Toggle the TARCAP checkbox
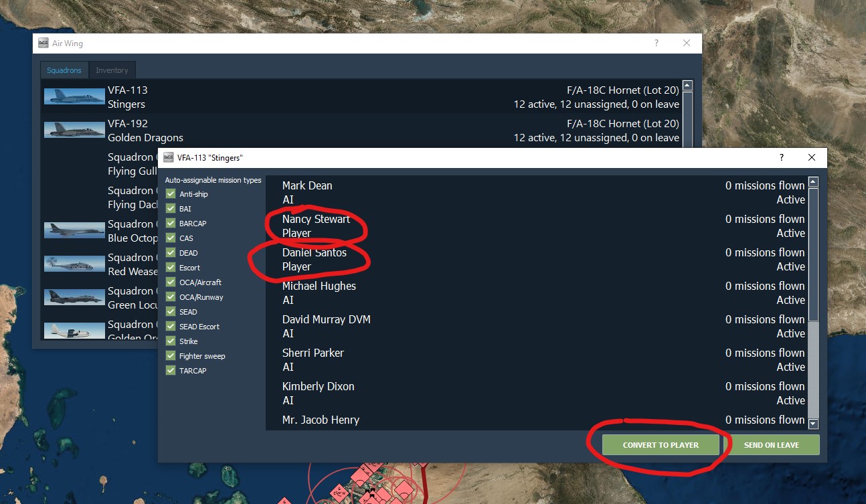Screen dimensions: 866x504 pyautogui.click(x=171, y=371)
